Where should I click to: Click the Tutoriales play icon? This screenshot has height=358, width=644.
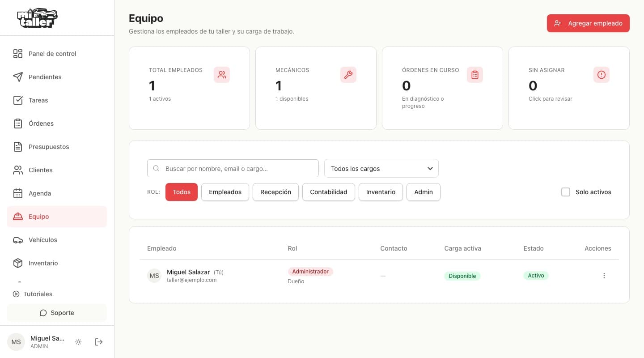tap(16, 294)
